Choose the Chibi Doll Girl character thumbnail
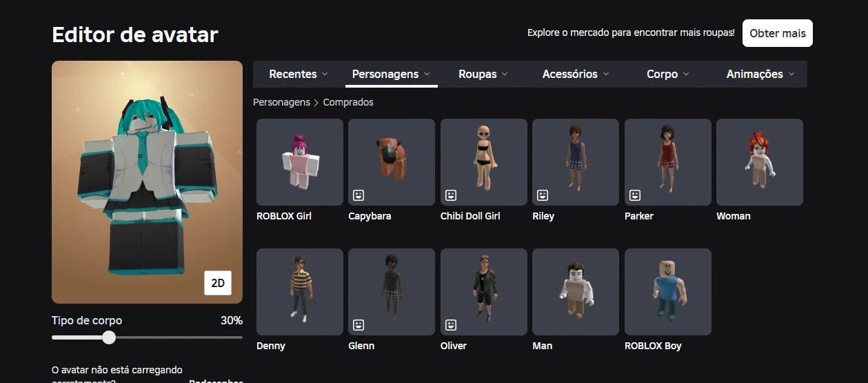868x383 pixels. point(484,162)
